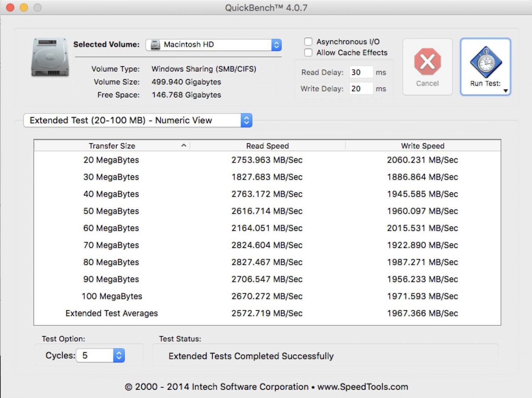This screenshot has height=398, width=532.
Task: Click the red X Cancel icon
Action: pos(427,62)
